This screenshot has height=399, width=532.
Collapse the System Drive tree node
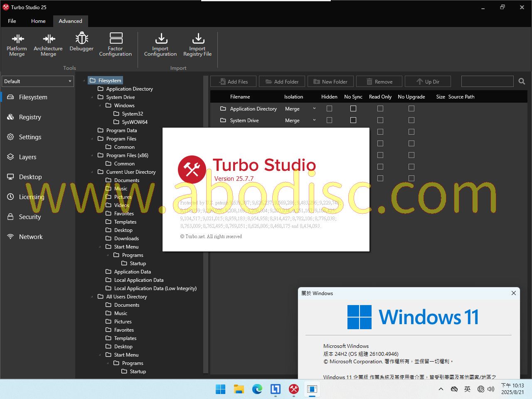click(92, 97)
